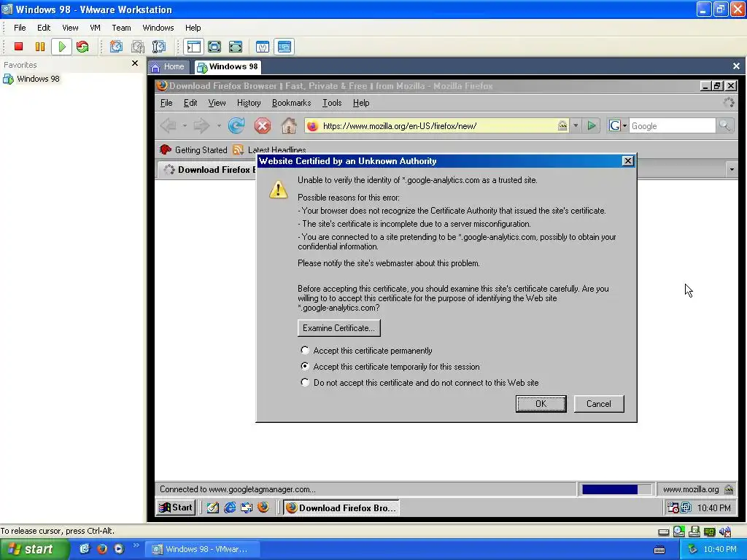Click Firefox Forward arrow
The height and width of the screenshot is (560, 747).
pos(202,125)
